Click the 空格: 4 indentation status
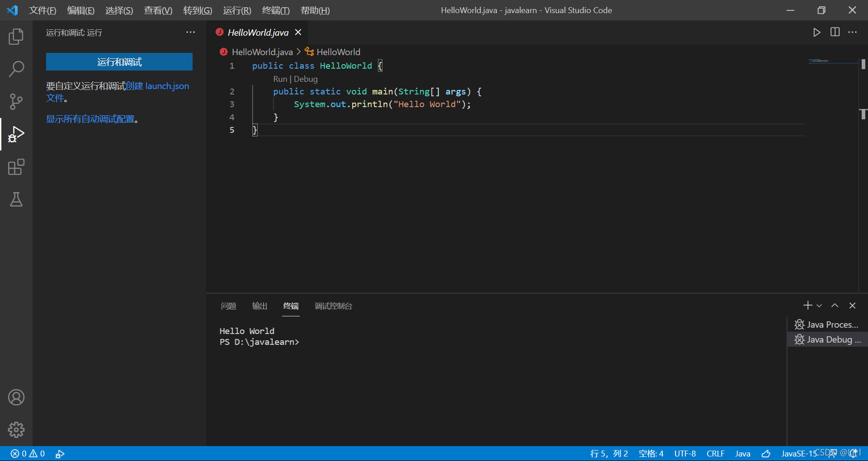 [x=651, y=454]
